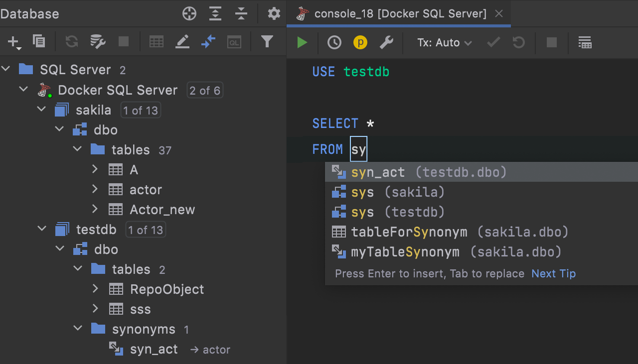638x364 pixels.
Task: Pick tableForSynonym from completion list
Action: click(409, 232)
